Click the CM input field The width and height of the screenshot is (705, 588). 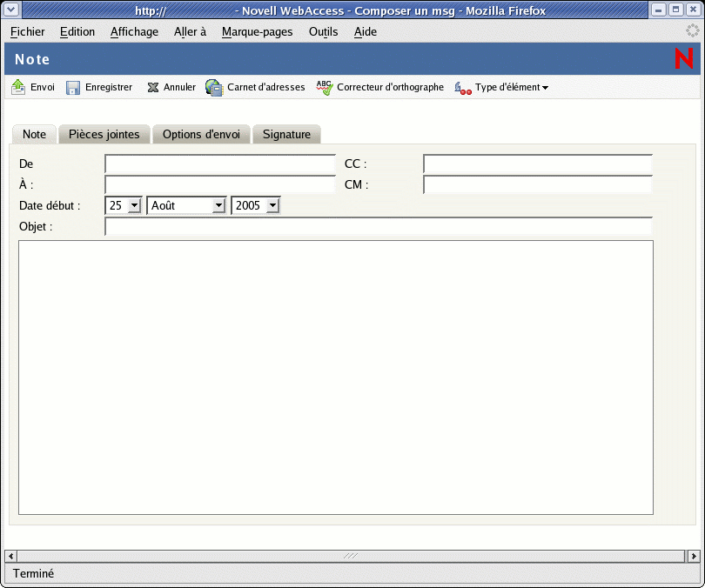[x=538, y=184]
